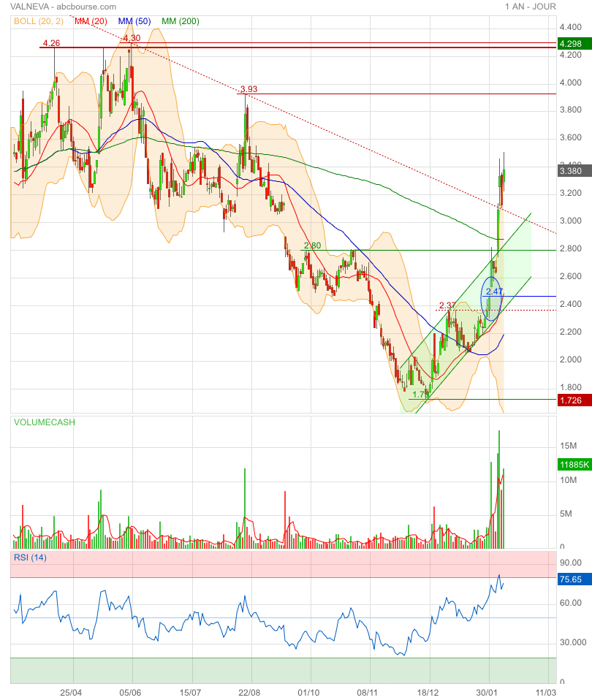
Task: Click the 90.00 RSI axis label
Action: tap(571, 563)
